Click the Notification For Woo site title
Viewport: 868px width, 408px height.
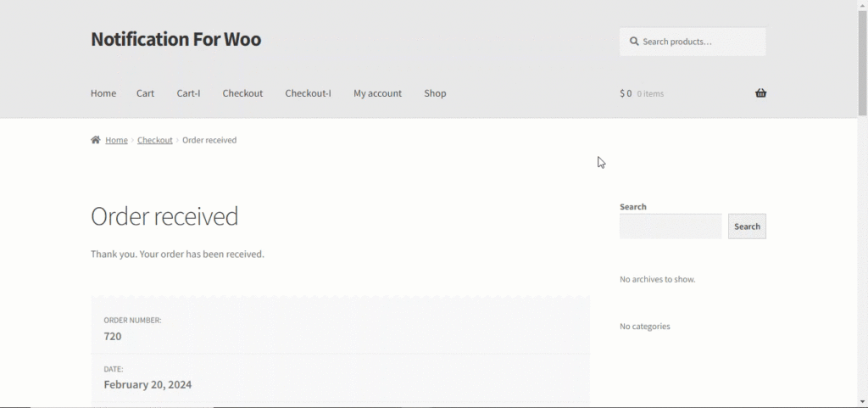(176, 39)
